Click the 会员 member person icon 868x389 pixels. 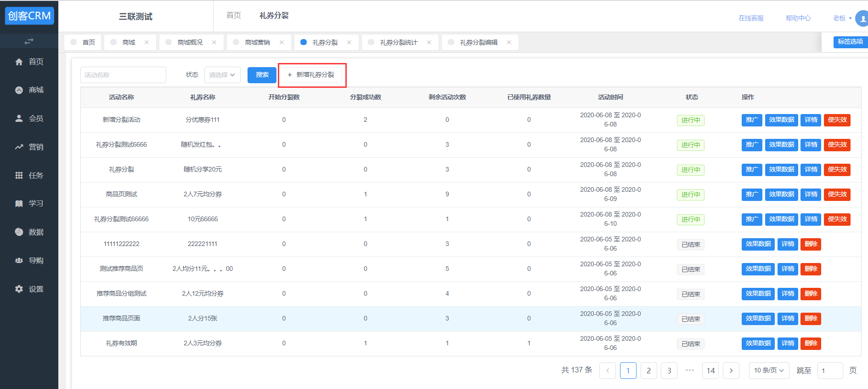[19, 119]
